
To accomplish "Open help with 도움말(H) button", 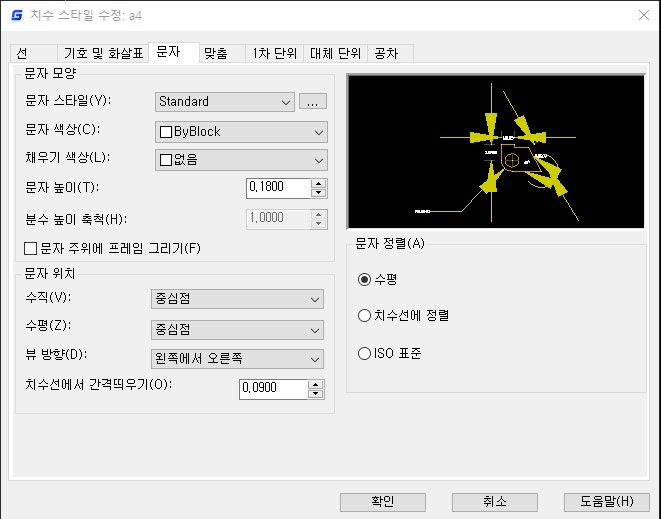I will pyautogui.click(x=607, y=502).
